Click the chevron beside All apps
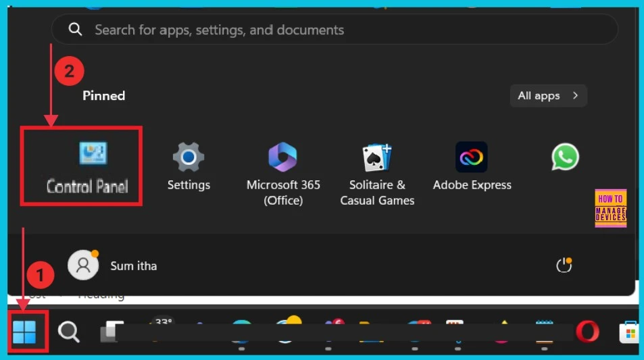Image resolution: width=644 pixels, height=360 pixels. click(x=575, y=96)
